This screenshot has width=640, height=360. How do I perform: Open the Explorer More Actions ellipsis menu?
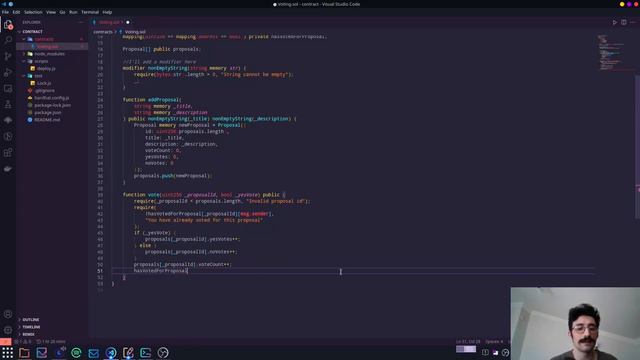point(81,22)
